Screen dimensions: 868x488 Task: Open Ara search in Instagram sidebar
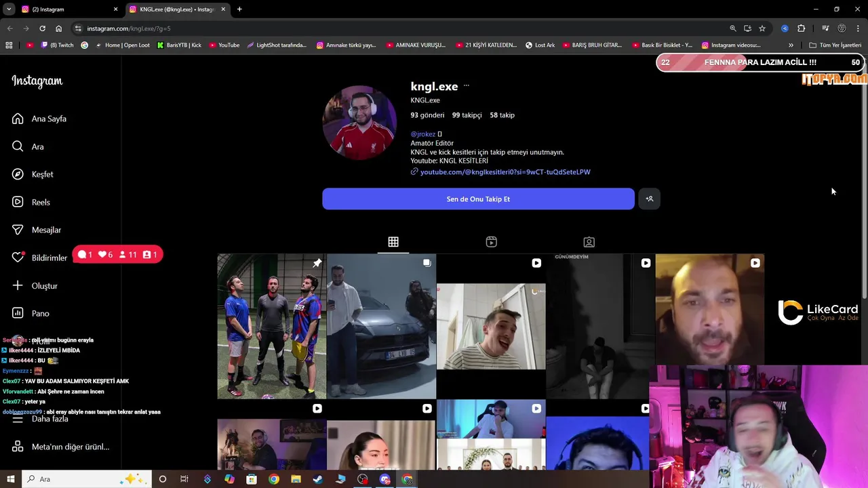click(x=28, y=146)
